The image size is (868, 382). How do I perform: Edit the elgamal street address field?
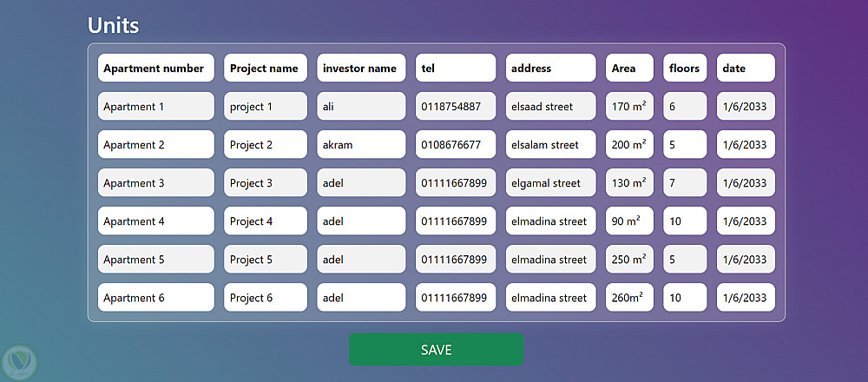tap(551, 183)
